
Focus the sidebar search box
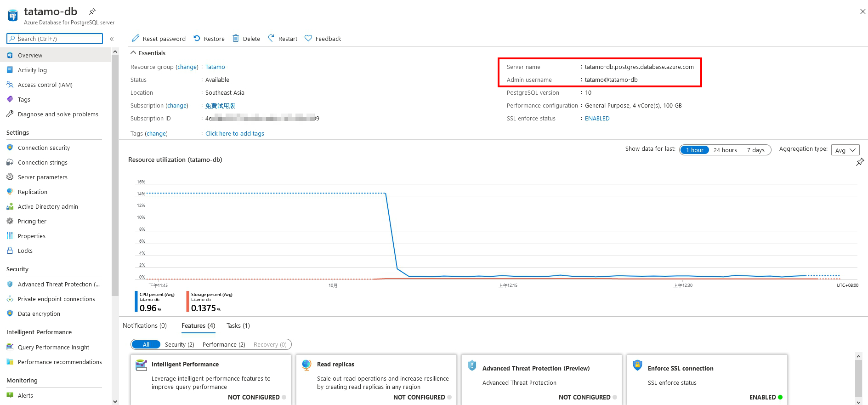(x=55, y=39)
